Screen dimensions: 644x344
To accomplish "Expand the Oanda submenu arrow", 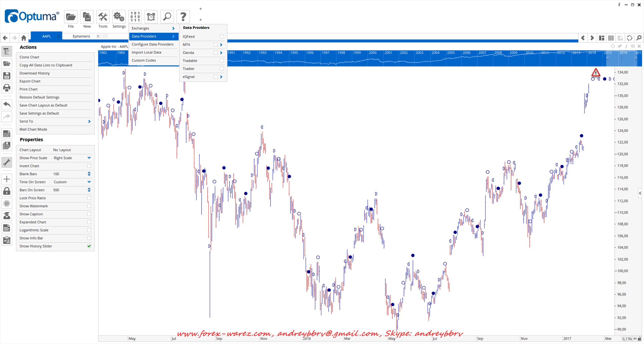I will pos(221,53).
